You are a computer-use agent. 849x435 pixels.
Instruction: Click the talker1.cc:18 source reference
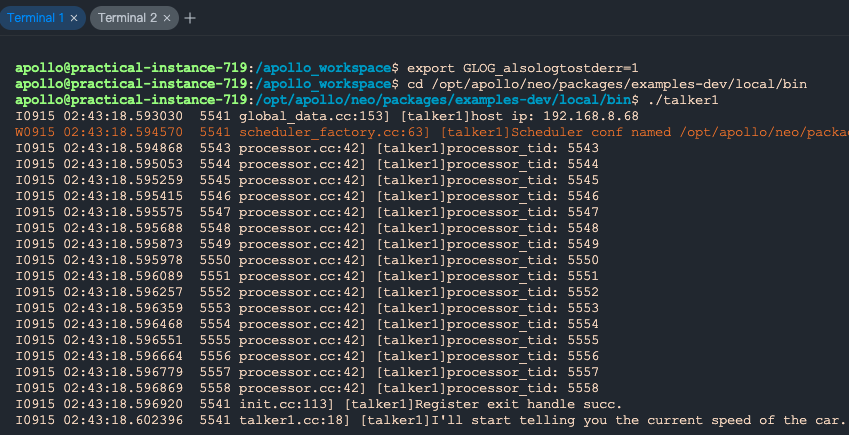pos(295,420)
